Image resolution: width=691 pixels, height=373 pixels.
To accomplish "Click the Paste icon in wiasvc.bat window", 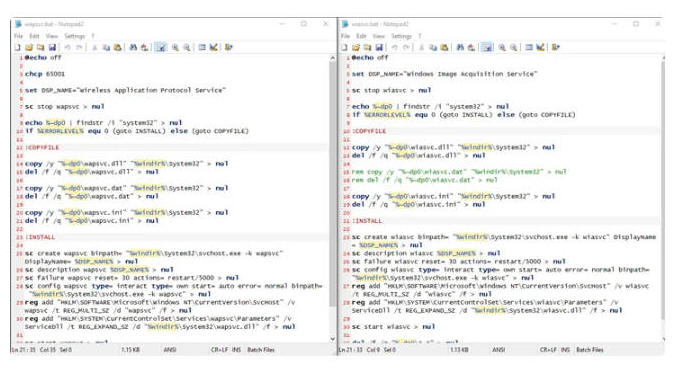I will pos(445,47).
